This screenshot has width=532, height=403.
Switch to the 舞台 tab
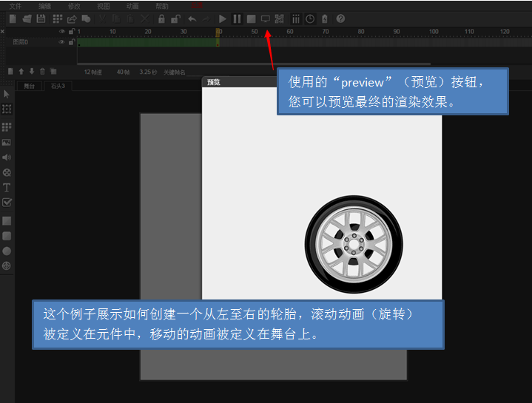pyautogui.click(x=29, y=86)
